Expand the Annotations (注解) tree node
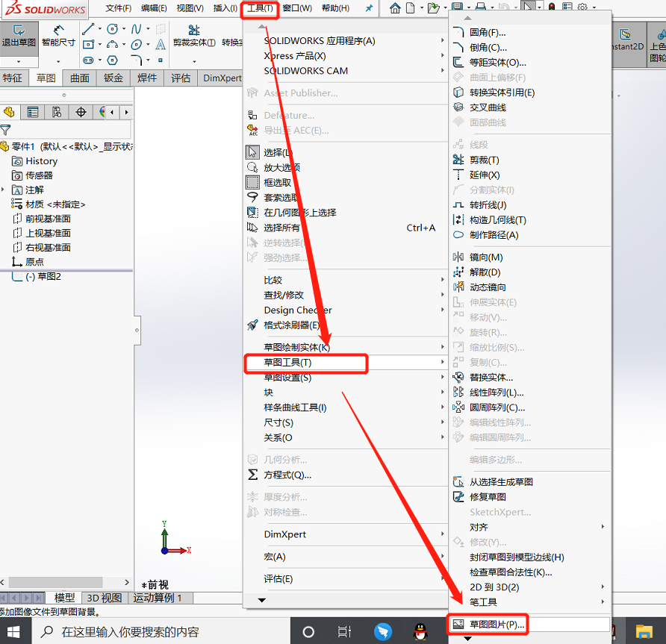This screenshot has width=666, height=644. coord(3,190)
